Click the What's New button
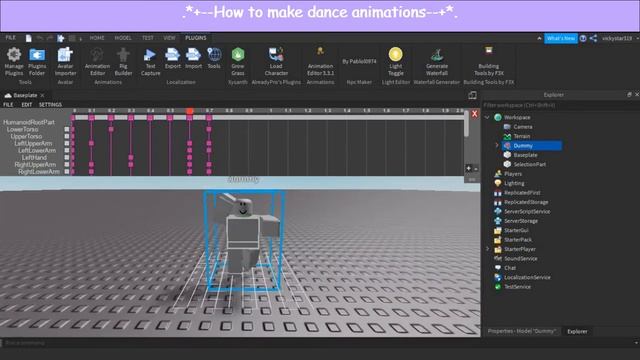640x360 pixels. coord(561,38)
